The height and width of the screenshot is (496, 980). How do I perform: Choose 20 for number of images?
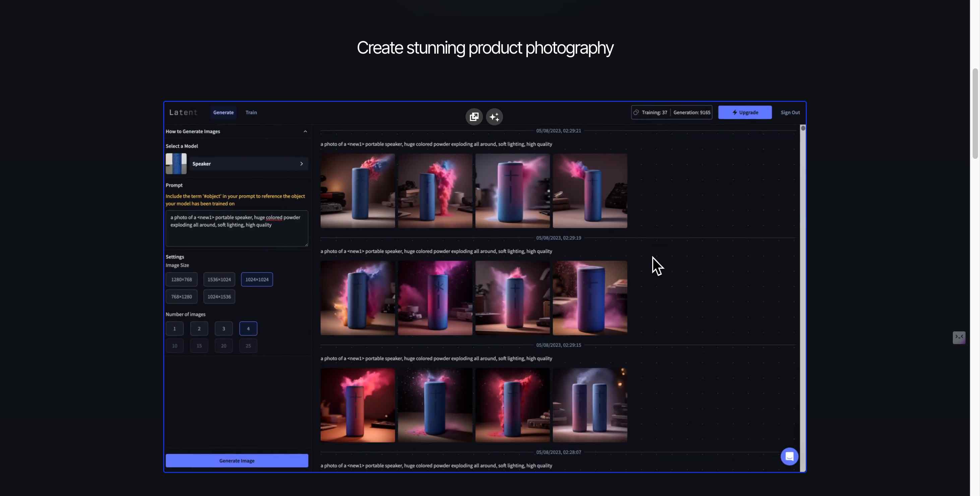224,346
